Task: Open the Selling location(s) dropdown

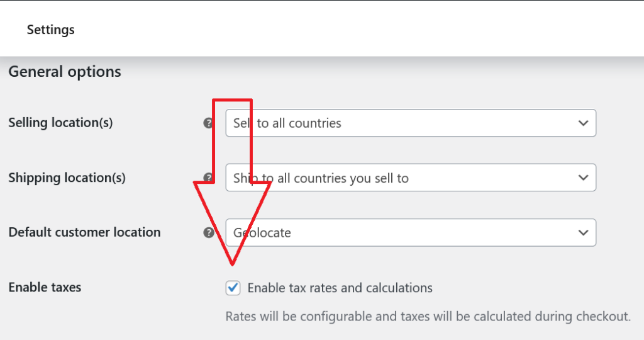Action: [x=410, y=123]
